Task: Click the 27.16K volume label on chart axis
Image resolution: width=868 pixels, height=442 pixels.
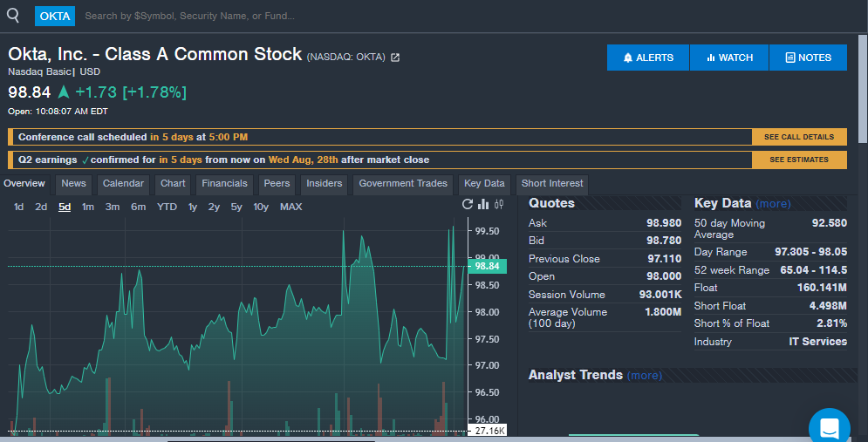Action: click(487, 431)
